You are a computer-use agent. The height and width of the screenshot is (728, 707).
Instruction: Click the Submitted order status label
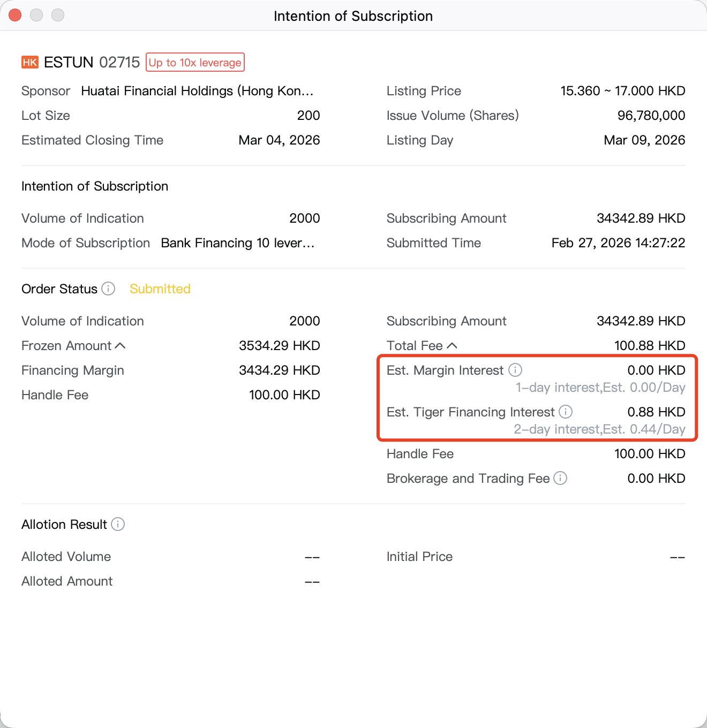click(160, 289)
